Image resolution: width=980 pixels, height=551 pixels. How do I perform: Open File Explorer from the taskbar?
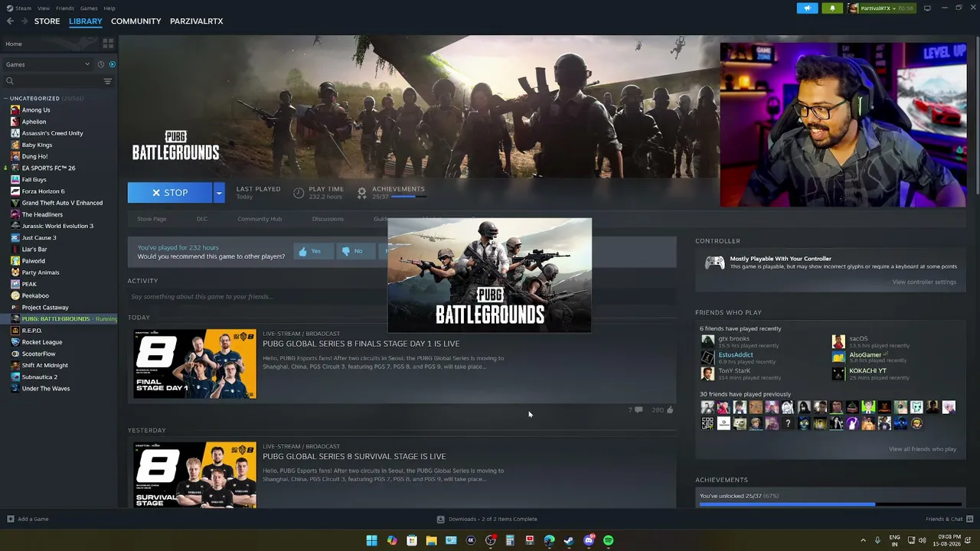click(431, 540)
